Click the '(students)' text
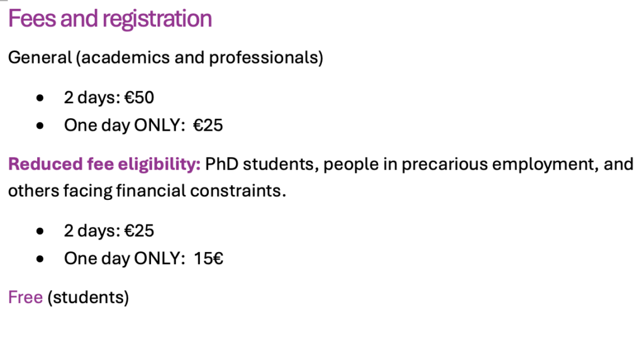This screenshot has width=644, height=342. (x=88, y=297)
